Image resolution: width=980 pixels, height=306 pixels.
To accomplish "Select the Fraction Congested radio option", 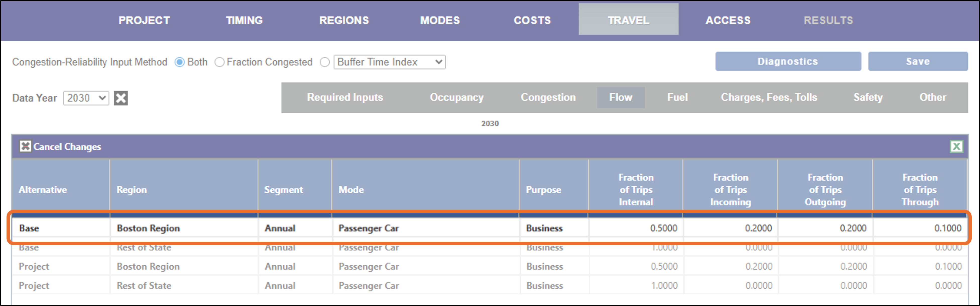I will (x=219, y=62).
